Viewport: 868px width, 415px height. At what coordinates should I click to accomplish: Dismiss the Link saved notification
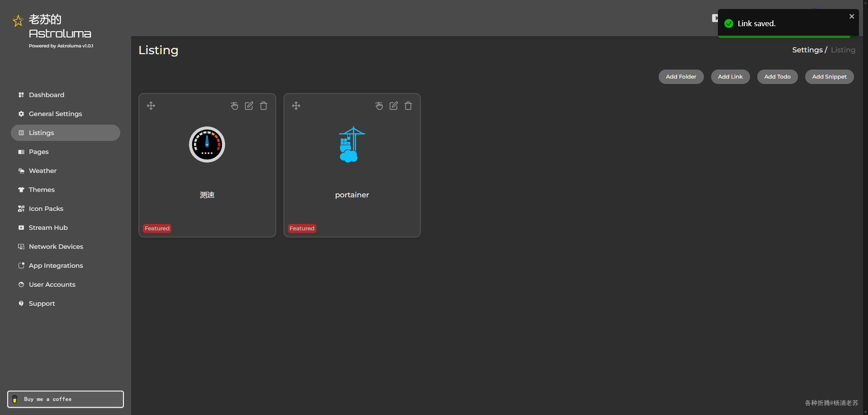852,16
